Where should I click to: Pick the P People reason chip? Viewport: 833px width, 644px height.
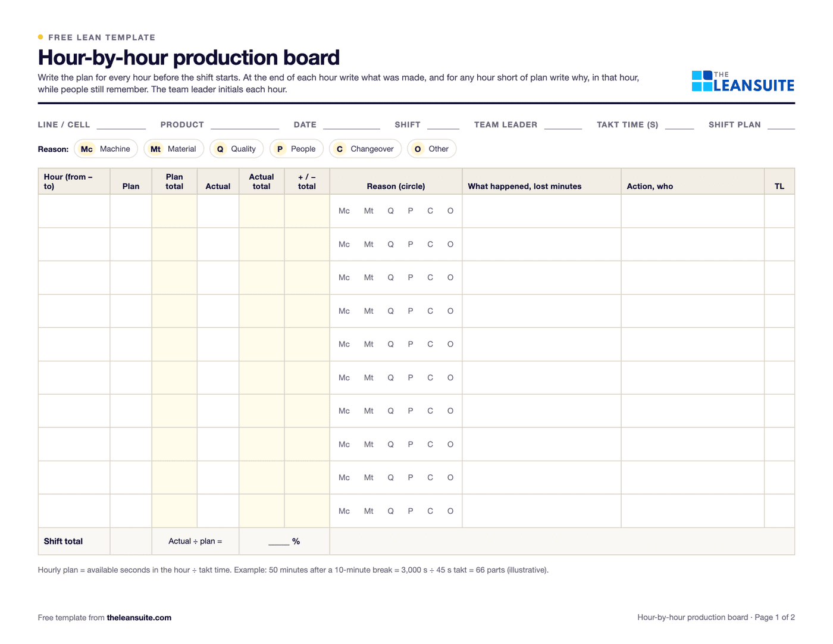tap(296, 149)
